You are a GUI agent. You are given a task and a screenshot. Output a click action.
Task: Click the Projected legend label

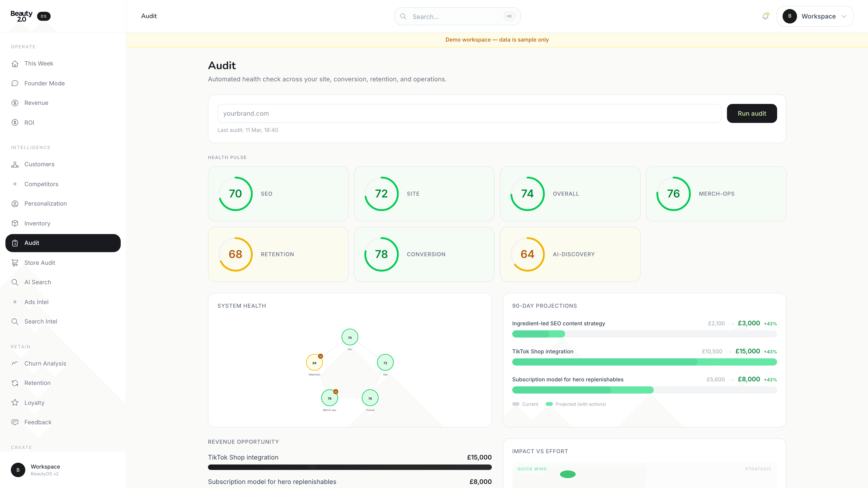580,404
